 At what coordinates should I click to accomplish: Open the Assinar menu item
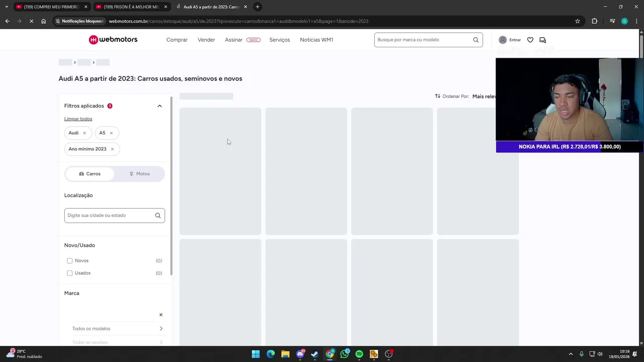click(233, 40)
